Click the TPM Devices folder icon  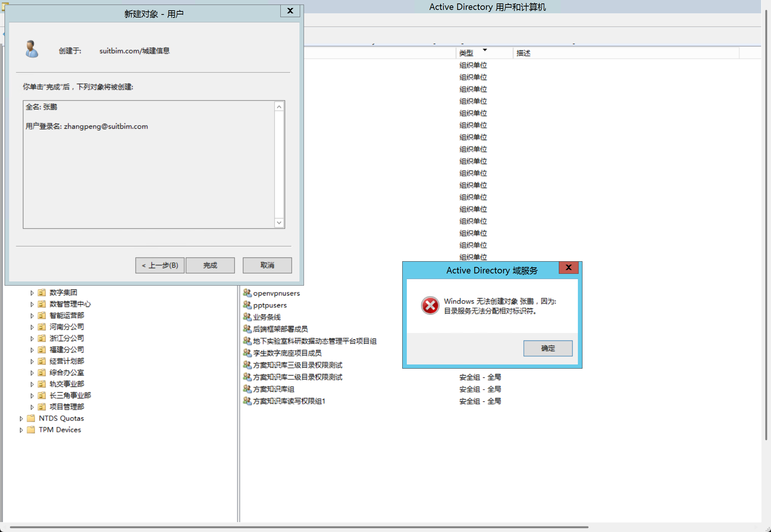click(x=31, y=430)
